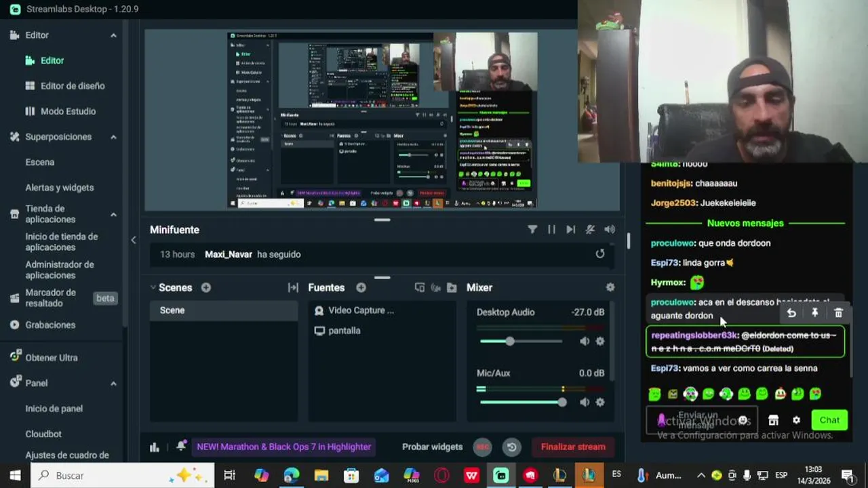Collapse the Editor section chevron
The image size is (868, 488).
coord(113,35)
